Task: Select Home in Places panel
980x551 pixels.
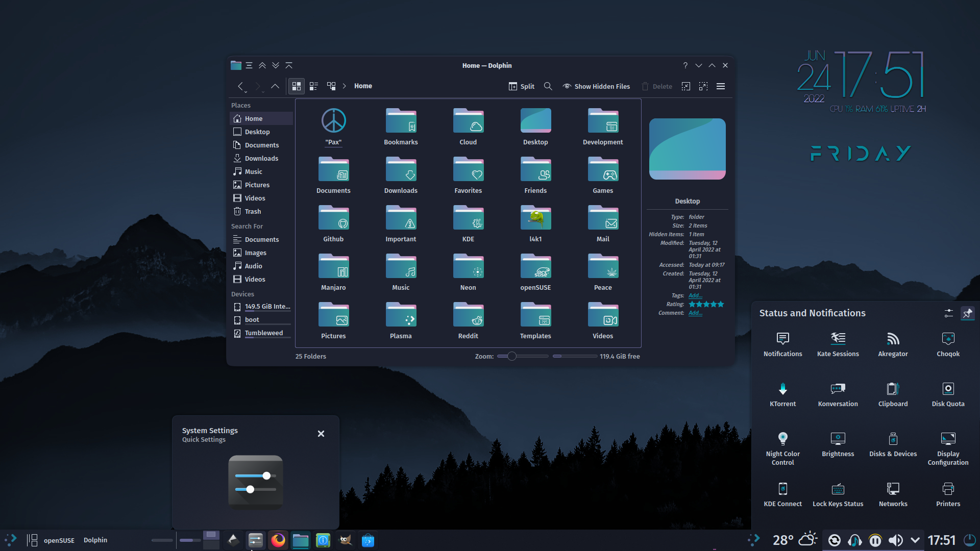Action: tap(261, 118)
